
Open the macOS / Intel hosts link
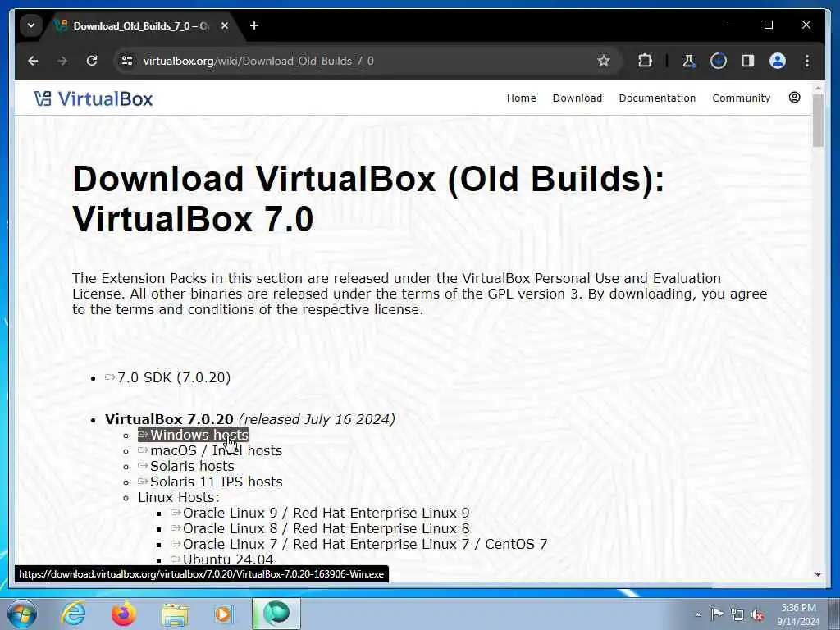[210, 450]
